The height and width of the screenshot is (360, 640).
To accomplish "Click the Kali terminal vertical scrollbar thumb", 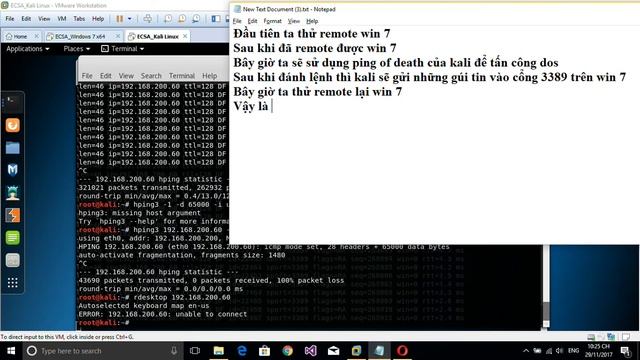I will [x=546, y=311].
